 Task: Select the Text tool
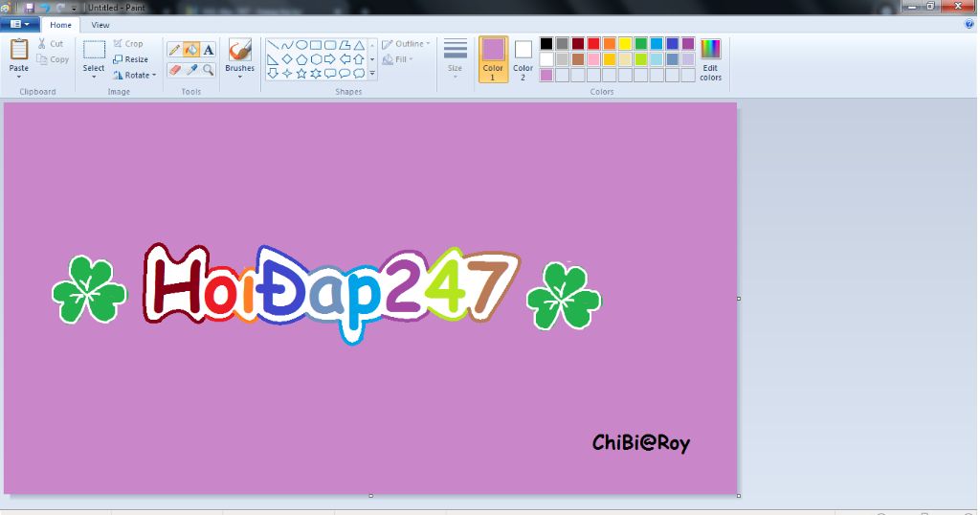208,50
